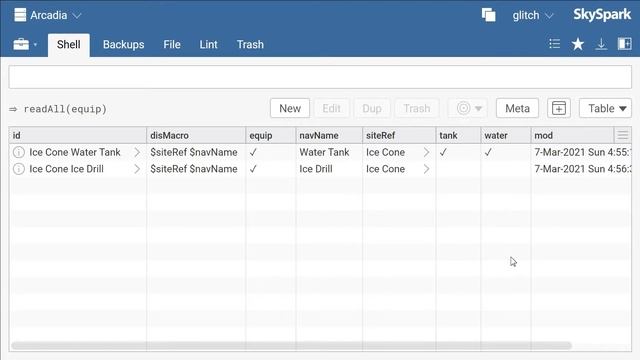The image size is (640, 360).
Task: Click equip checkmark in Water Tank row
Action: pos(253,152)
